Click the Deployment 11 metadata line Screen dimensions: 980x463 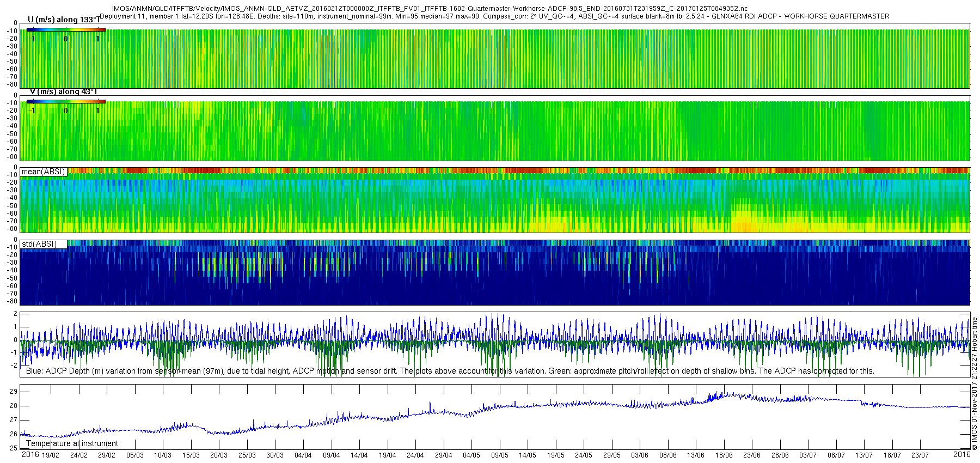494,16
